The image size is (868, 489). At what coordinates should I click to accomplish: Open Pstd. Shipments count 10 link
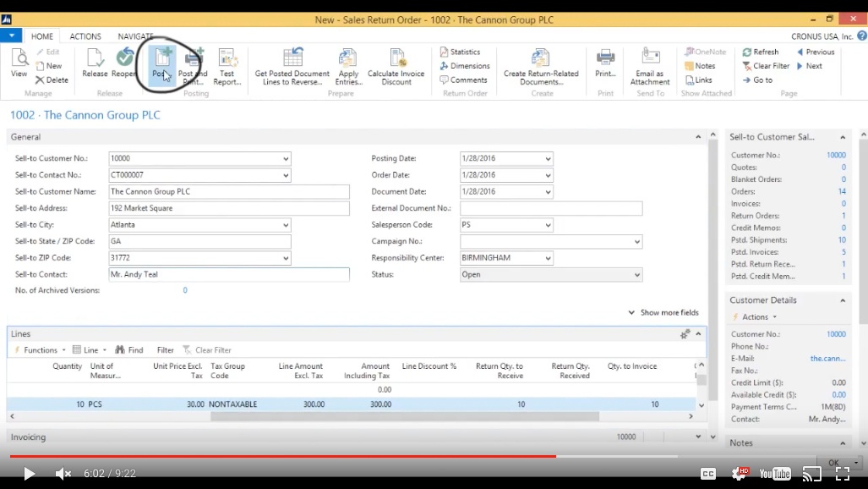tap(842, 240)
